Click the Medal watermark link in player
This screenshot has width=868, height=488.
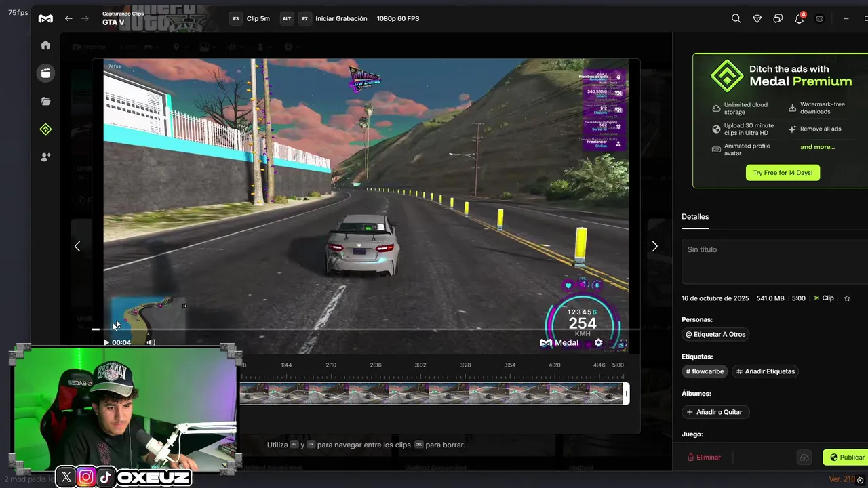(559, 343)
